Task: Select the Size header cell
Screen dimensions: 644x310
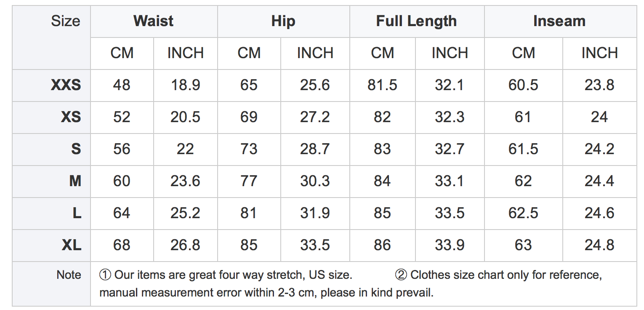Action: pyautogui.click(x=66, y=21)
